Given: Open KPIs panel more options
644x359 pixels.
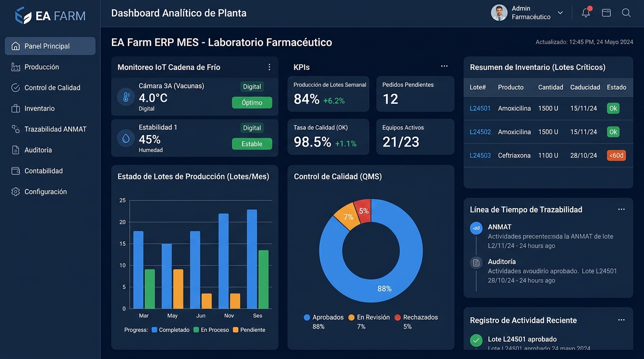Looking at the screenshot, I should [x=444, y=66].
